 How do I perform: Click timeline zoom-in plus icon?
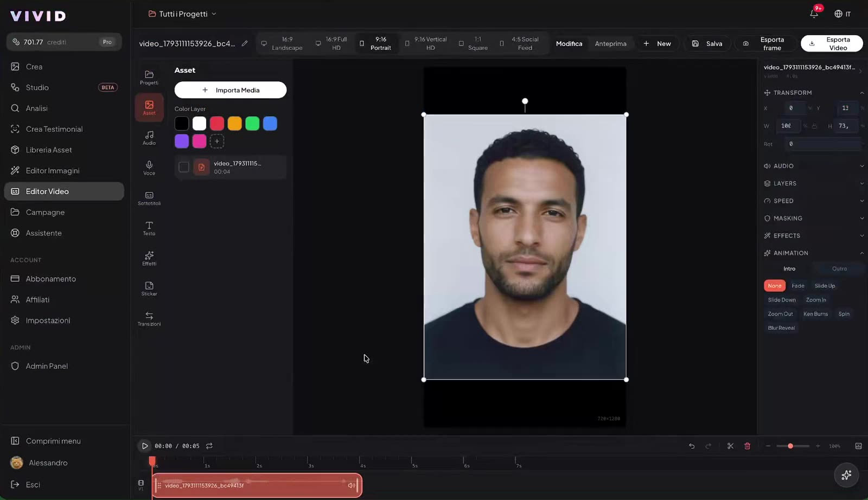[x=818, y=446]
